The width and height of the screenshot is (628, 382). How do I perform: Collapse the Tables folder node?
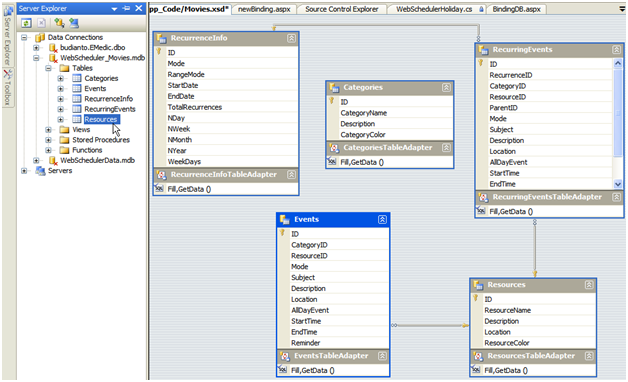(48, 68)
